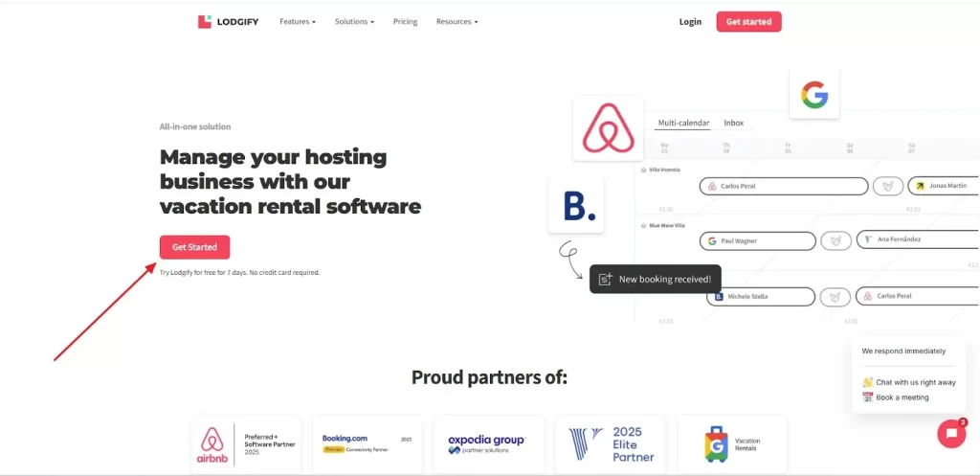Open the Paul Wagner booking entry

pos(756,240)
